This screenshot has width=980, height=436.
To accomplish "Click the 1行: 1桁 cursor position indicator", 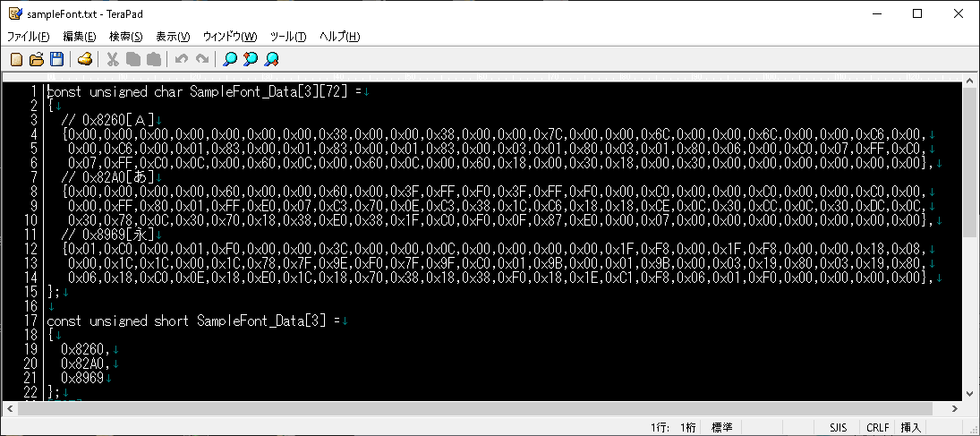I will click(675, 428).
